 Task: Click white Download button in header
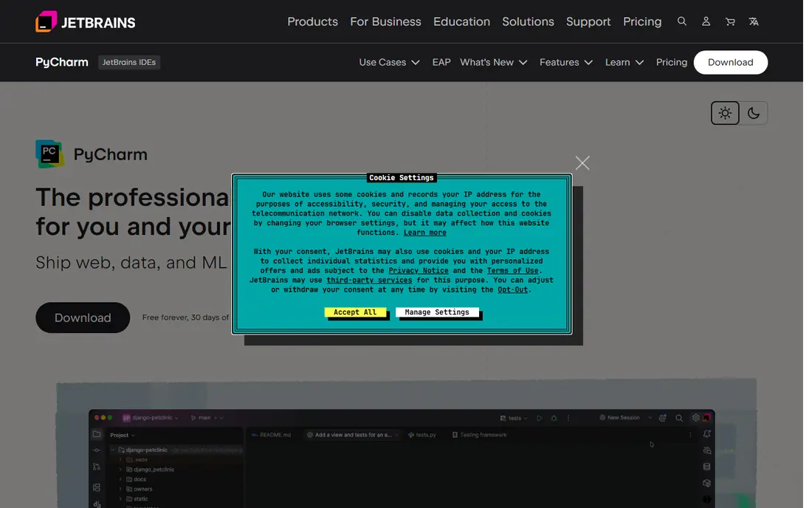[x=730, y=62]
